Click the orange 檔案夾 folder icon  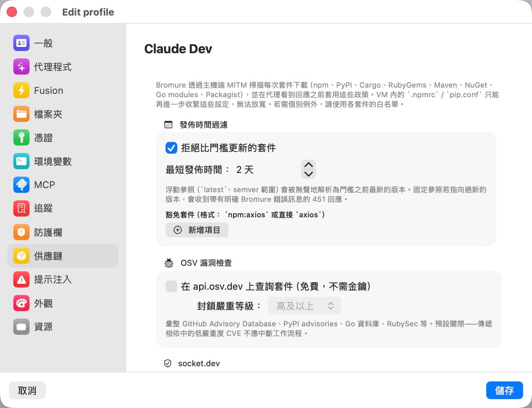point(21,114)
